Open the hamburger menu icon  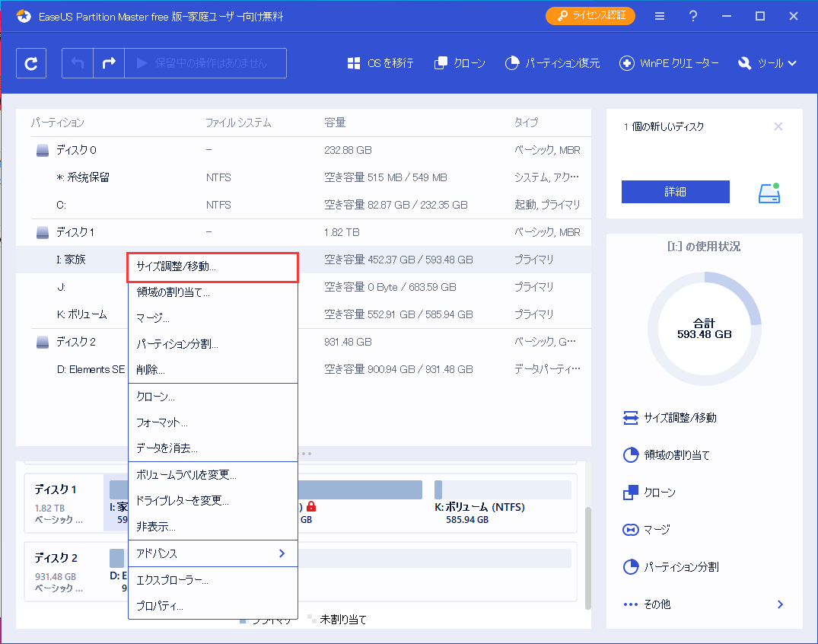pos(660,16)
